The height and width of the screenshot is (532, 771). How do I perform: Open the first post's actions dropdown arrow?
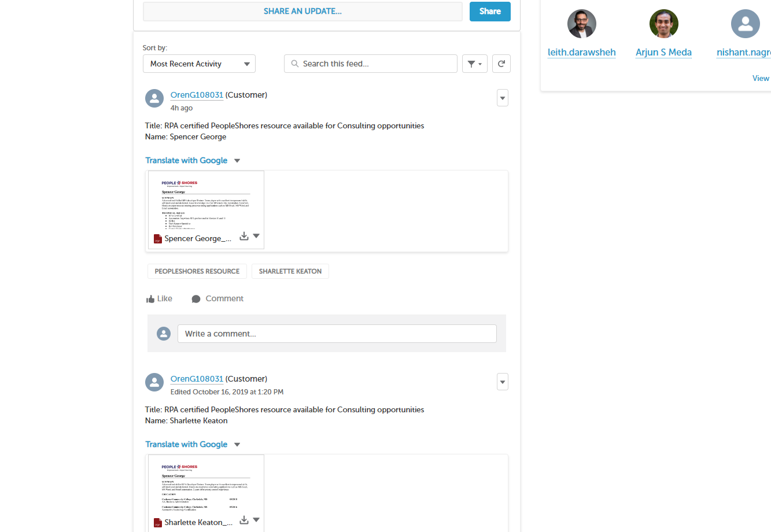tap(503, 98)
